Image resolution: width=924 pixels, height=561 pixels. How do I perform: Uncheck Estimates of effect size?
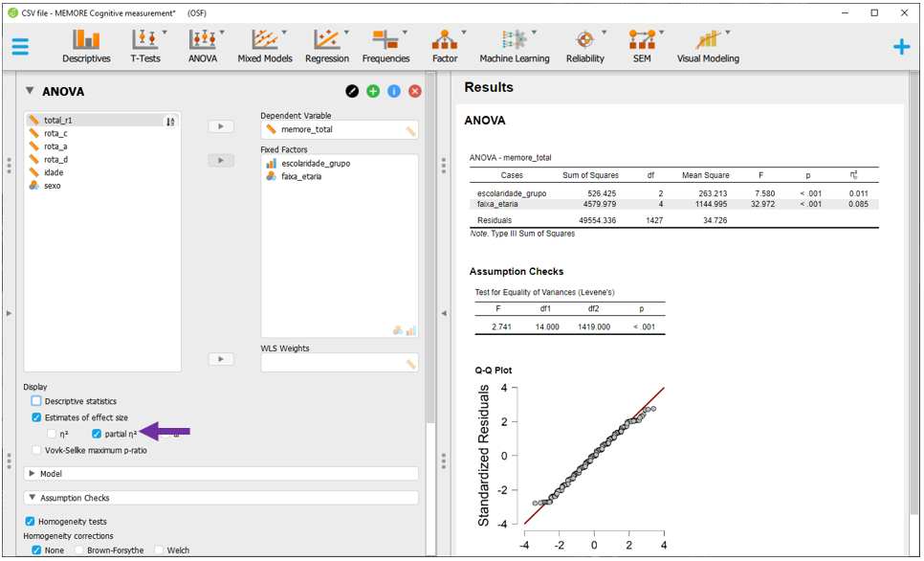coord(37,417)
